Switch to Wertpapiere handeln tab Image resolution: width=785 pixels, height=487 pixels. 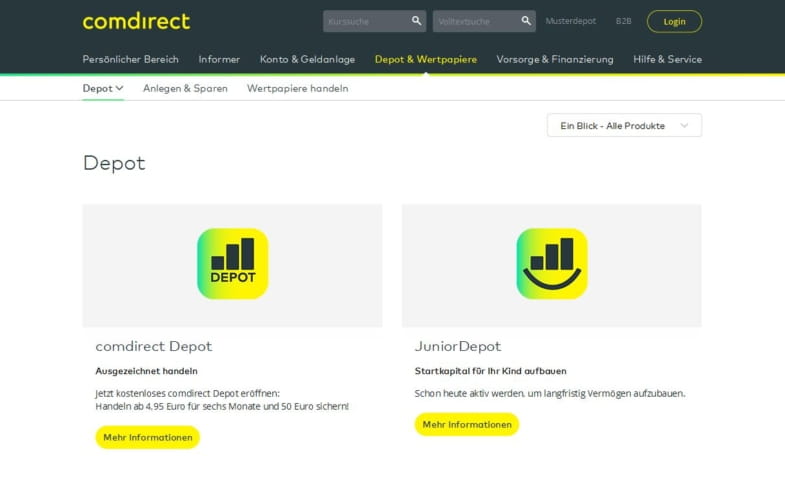(x=297, y=88)
